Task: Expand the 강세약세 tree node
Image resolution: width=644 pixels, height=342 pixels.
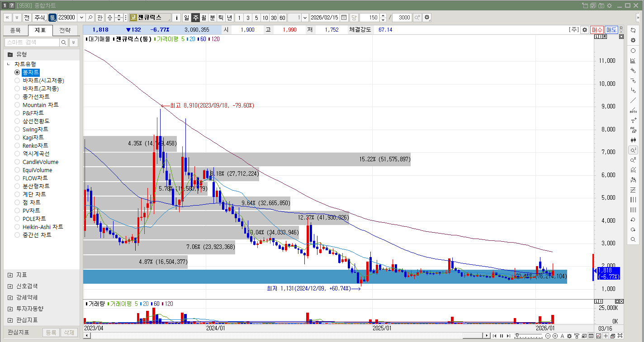Action: click(10, 297)
